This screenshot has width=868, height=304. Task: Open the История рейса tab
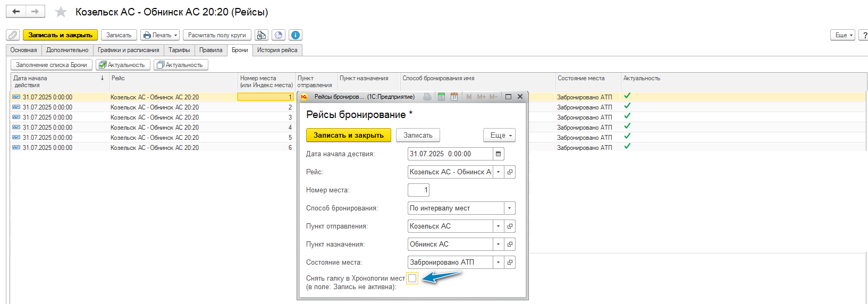277,50
